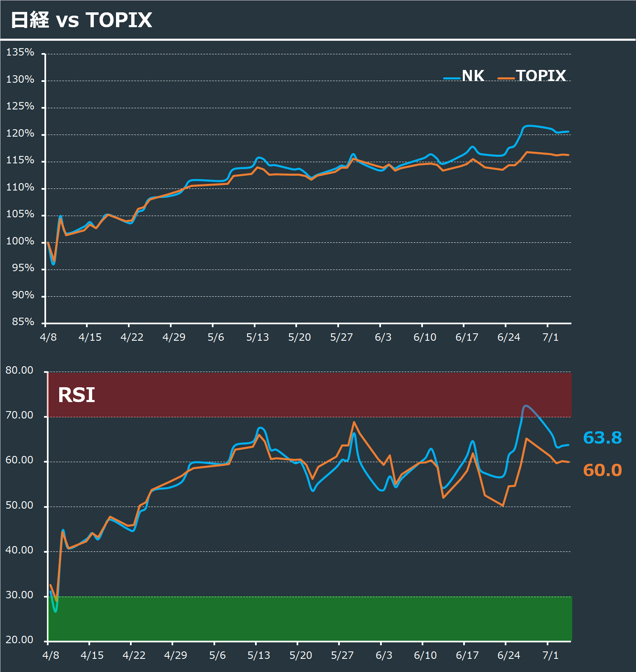Viewport: 636px width, 672px height.
Task: Click 4/29 date on the percent chart axis
Action: click(174, 337)
